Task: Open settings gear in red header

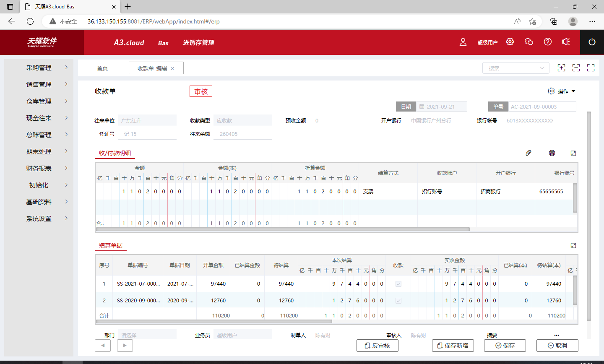Action: 510,42
